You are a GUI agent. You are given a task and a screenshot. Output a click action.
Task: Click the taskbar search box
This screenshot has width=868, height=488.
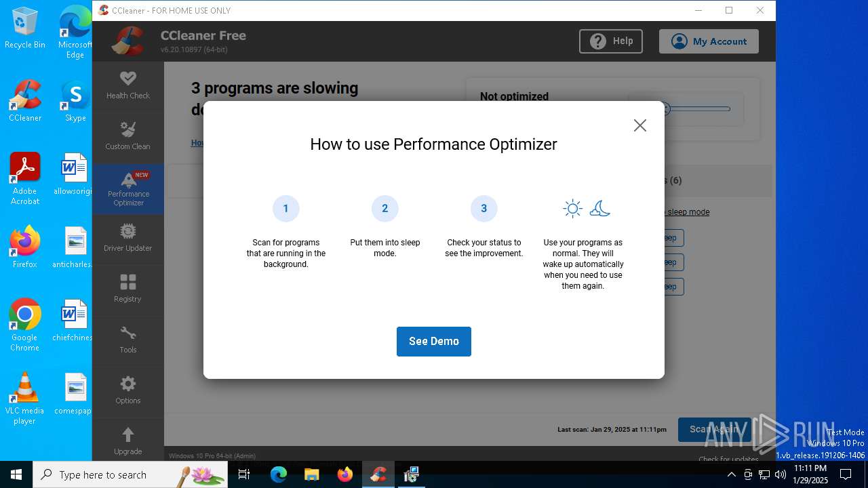click(x=130, y=474)
